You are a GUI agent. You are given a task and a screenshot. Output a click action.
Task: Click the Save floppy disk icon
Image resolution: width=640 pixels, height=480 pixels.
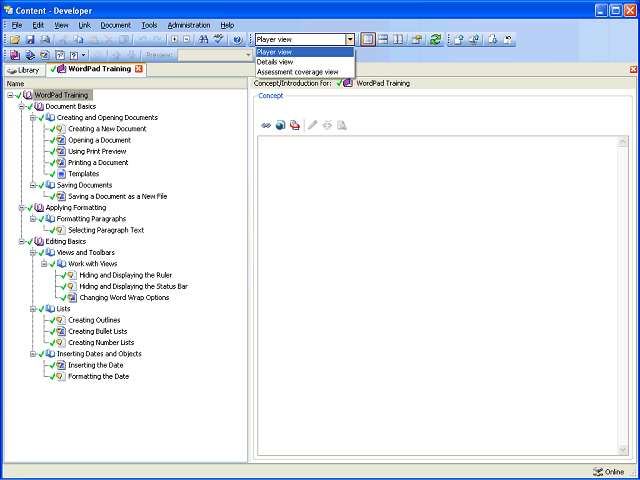30,40
